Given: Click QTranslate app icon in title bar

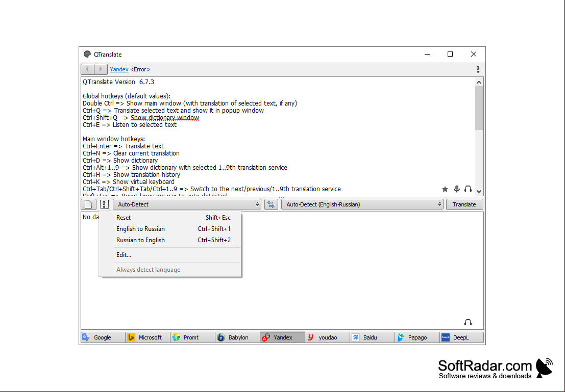Looking at the screenshot, I should coord(87,55).
